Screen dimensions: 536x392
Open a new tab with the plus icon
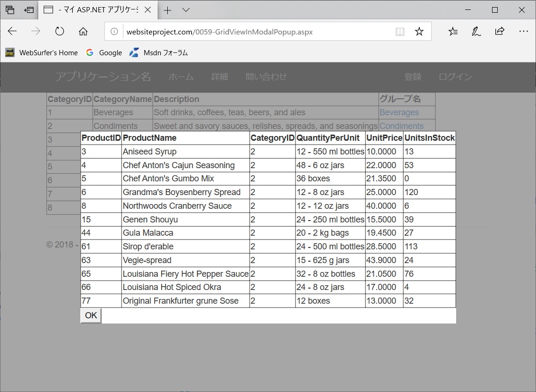click(x=167, y=10)
